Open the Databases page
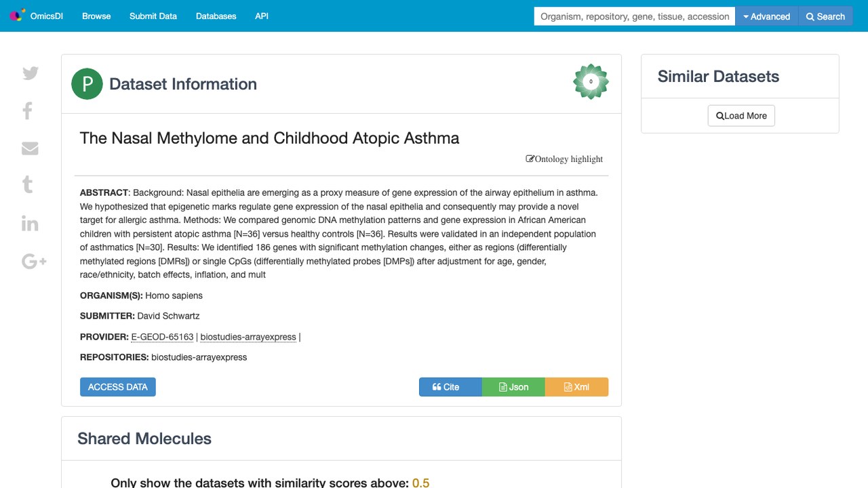 click(216, 16)
